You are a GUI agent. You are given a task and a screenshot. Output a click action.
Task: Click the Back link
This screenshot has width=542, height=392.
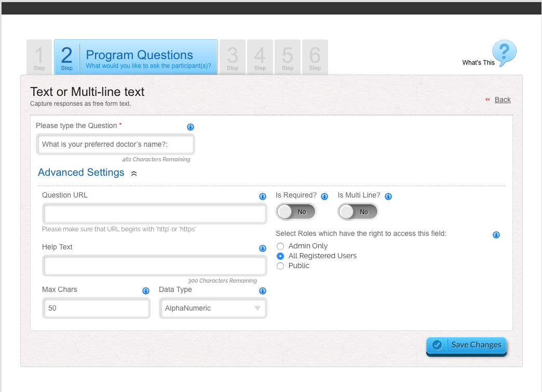tap(503, 100)
